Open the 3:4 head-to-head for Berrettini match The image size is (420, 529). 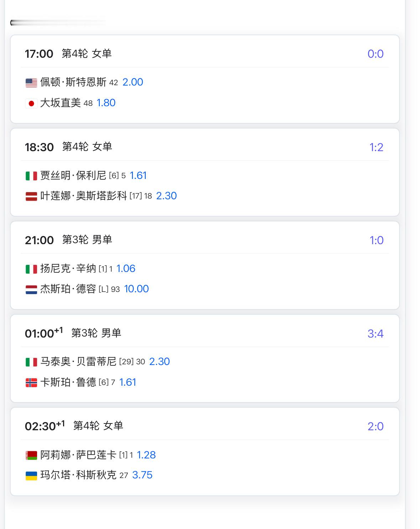pyautogui.click(x=375, y=334)
